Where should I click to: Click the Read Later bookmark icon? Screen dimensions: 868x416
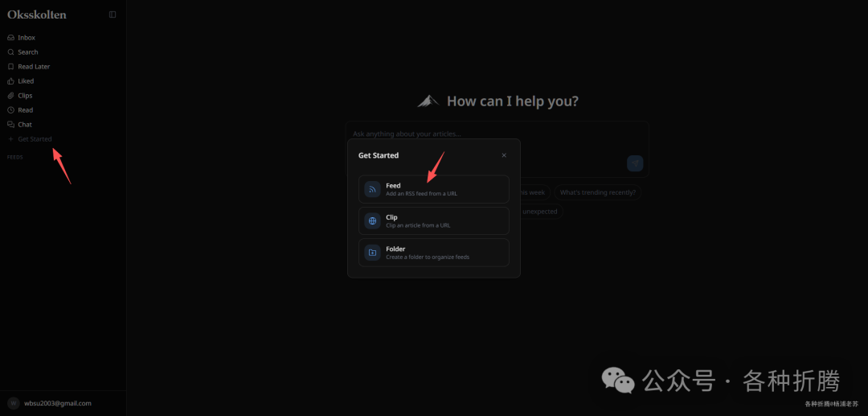coord(10,67)
